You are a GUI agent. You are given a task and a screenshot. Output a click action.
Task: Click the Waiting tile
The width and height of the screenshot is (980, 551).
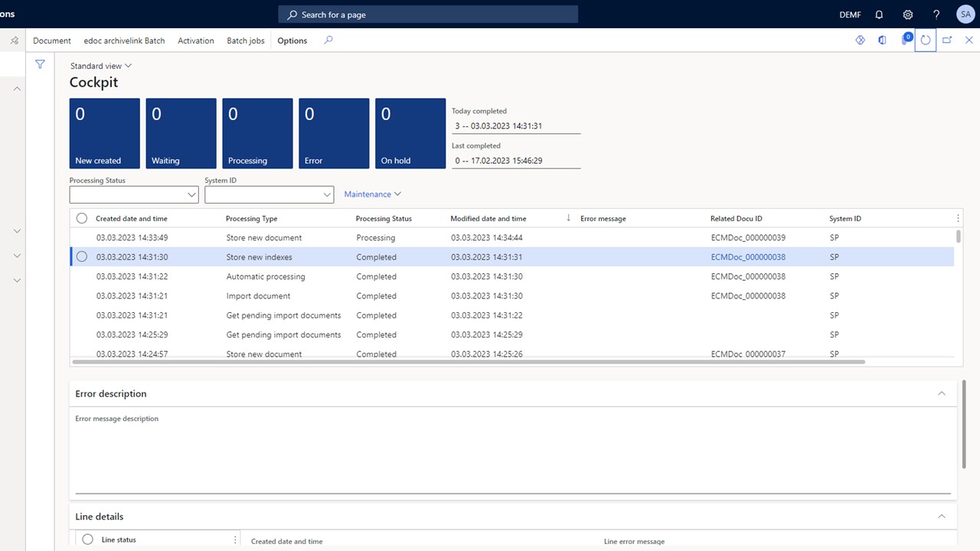[x=181, y=133]
